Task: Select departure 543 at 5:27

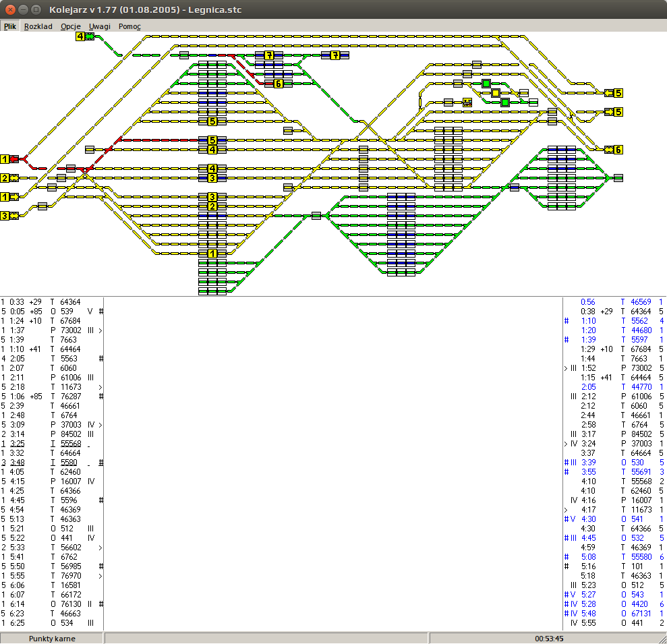Action: [614, 595]
